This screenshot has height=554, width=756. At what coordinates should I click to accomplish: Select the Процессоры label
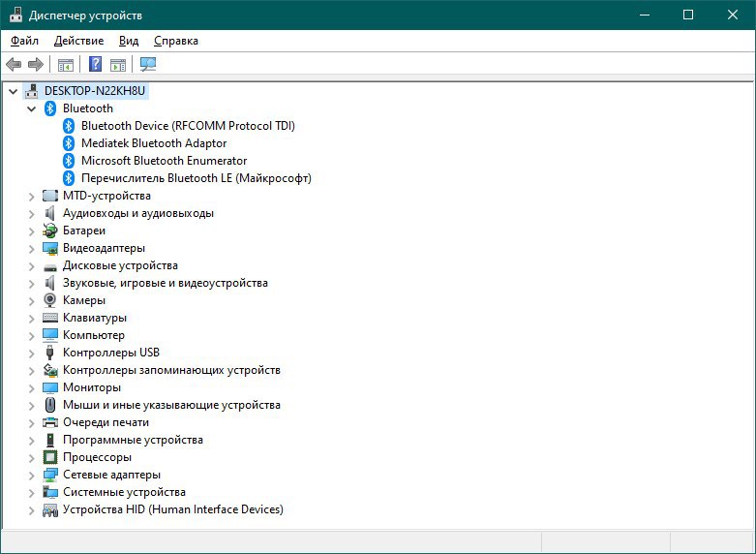(97, 457)
